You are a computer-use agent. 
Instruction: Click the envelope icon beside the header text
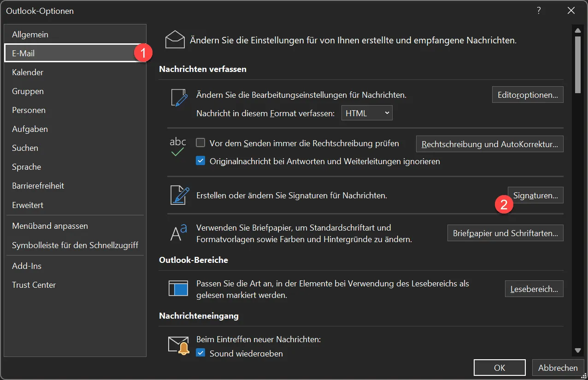click(175, 40)
